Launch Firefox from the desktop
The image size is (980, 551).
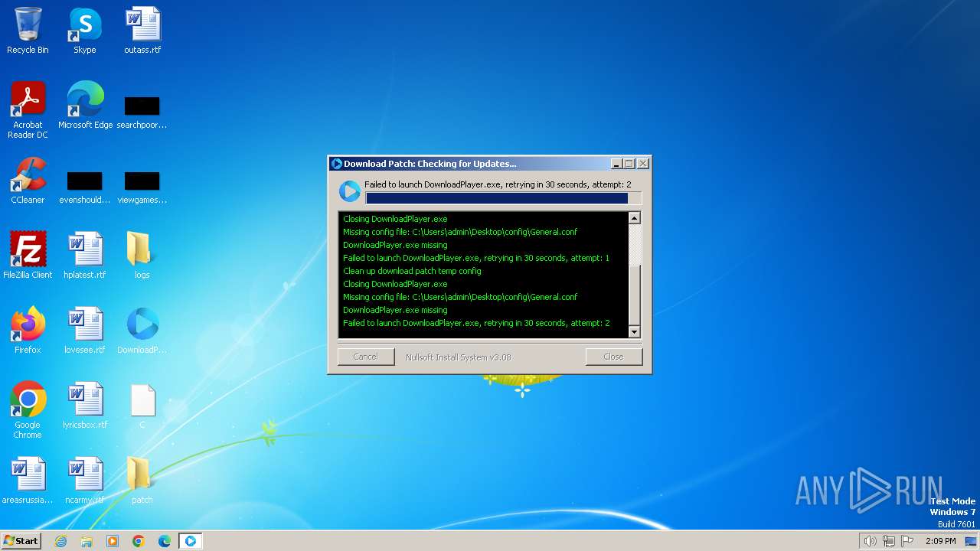pyautogui.click(x=28, y=331)
